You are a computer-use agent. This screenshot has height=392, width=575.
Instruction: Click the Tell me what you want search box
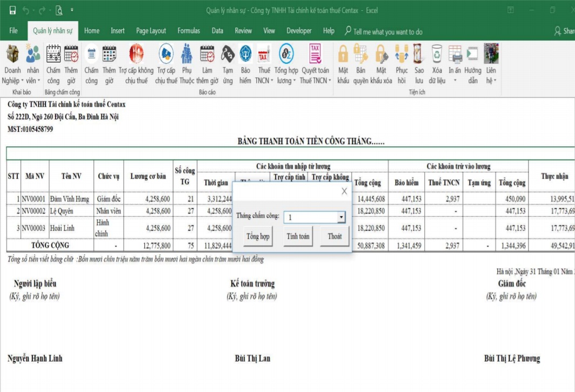[387, 31]
